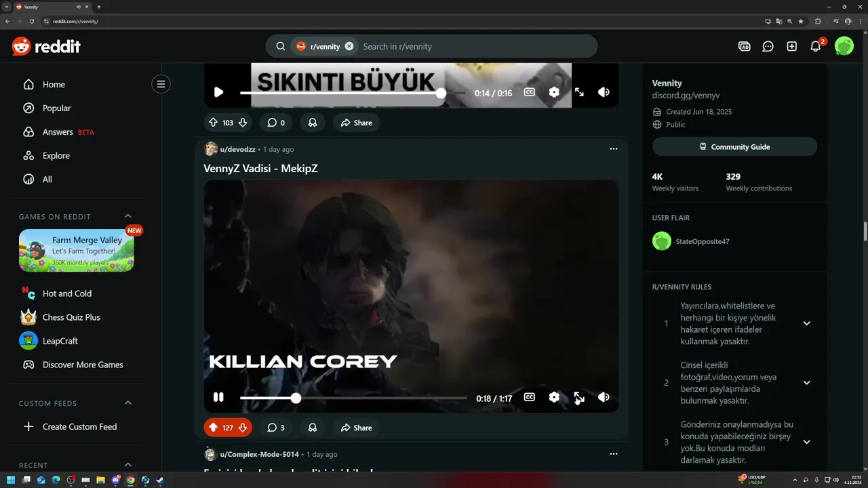Collapse the left navigation sidebar
The height and width of the screenshot is (488, 868).
[x=161, y=84]
